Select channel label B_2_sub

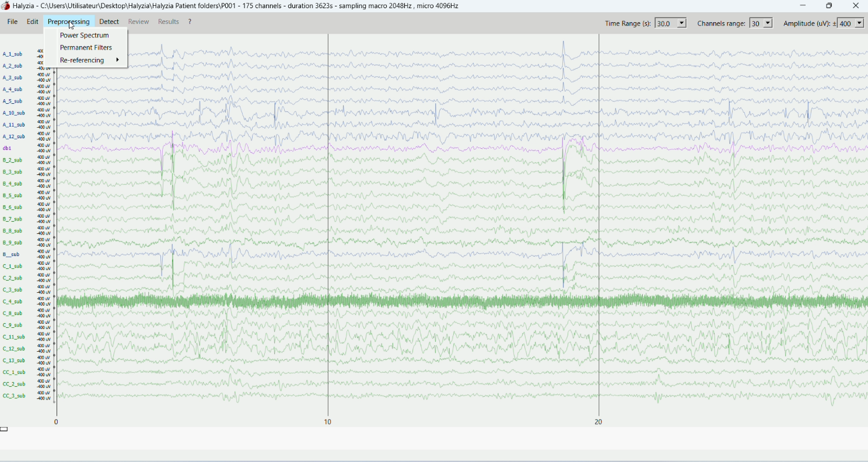click(x=12, y=160)
